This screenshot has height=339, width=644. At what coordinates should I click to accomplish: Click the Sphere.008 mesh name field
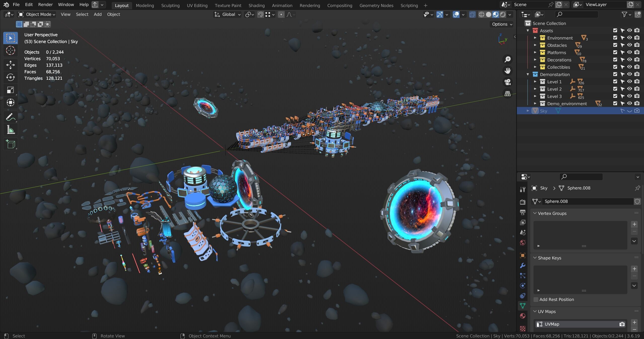pyautogui.click(x=587, y=201)
